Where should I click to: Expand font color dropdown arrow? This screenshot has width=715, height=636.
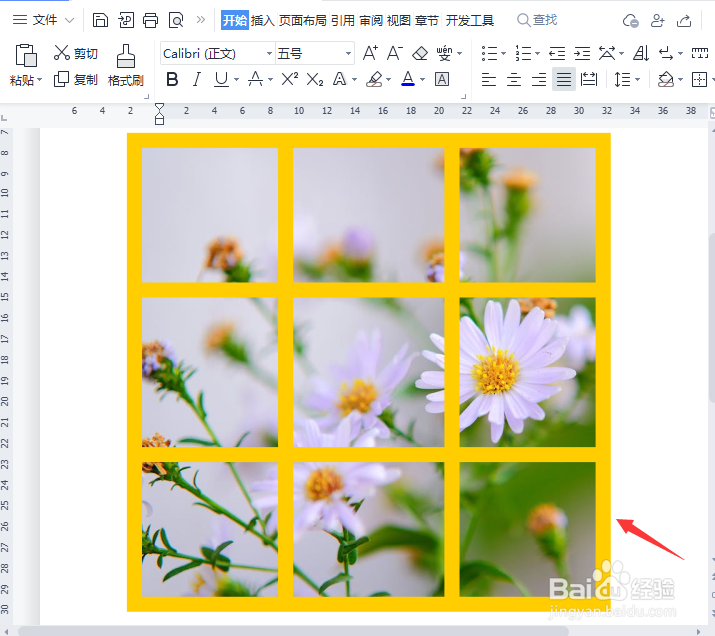(x=422, y=80)
